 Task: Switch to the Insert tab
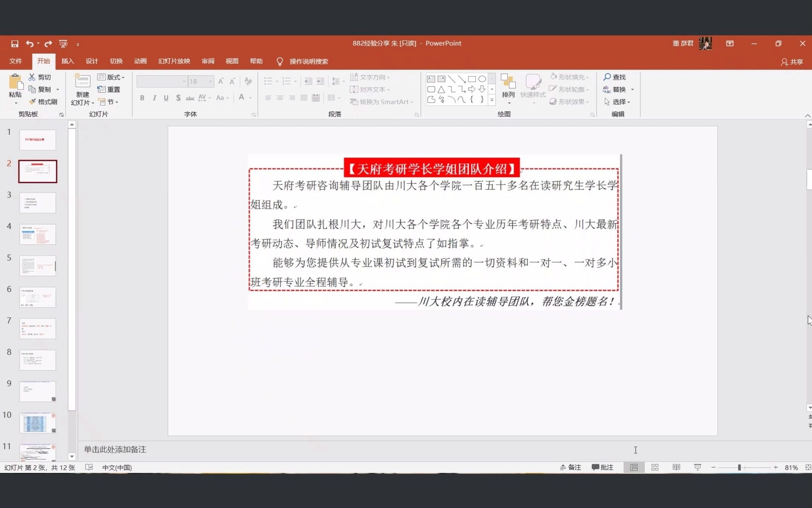68,61
